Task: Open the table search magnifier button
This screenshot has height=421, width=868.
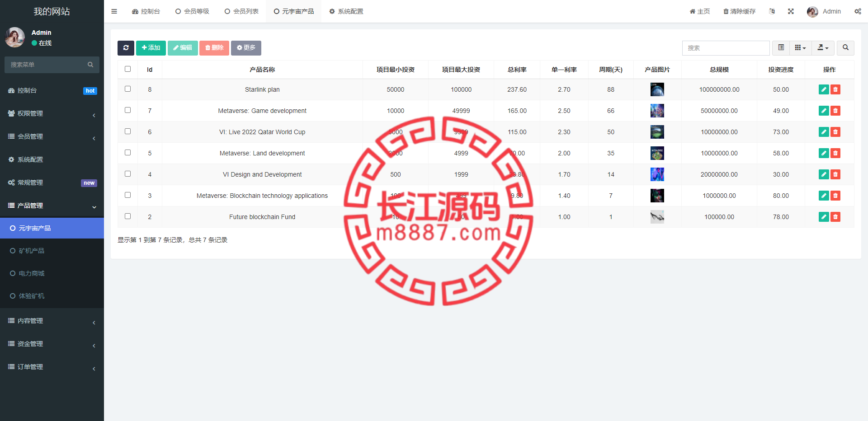Action: click(x=845, y=48)
